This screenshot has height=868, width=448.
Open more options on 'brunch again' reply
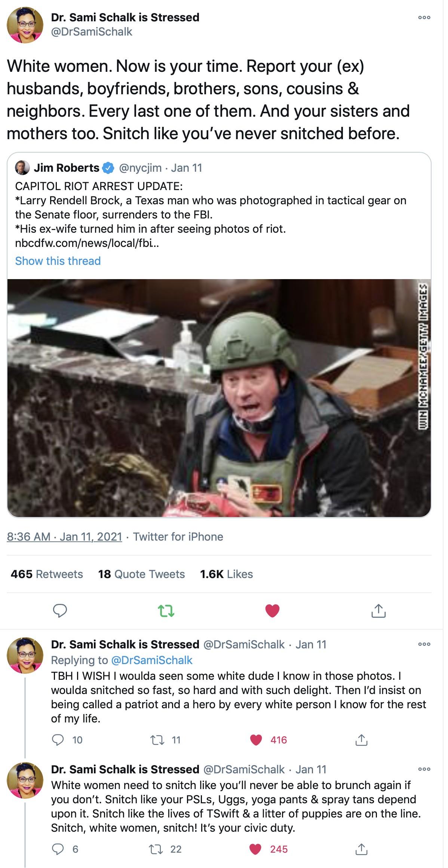(424, 769)
